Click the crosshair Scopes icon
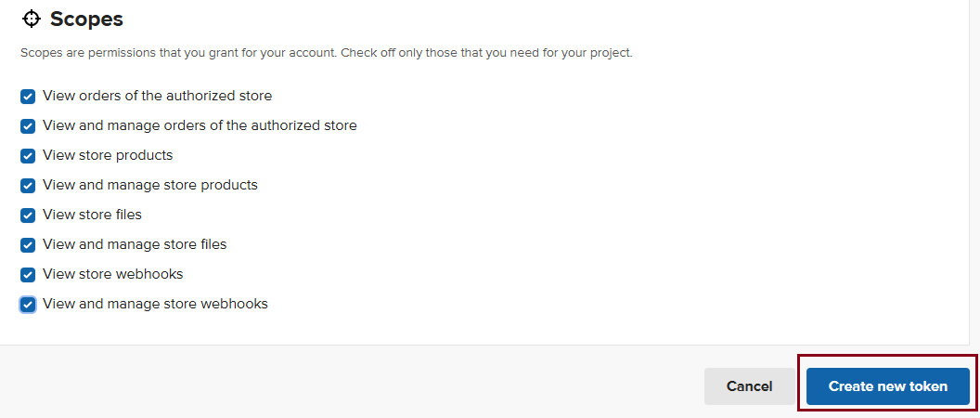 pos(31,19)
